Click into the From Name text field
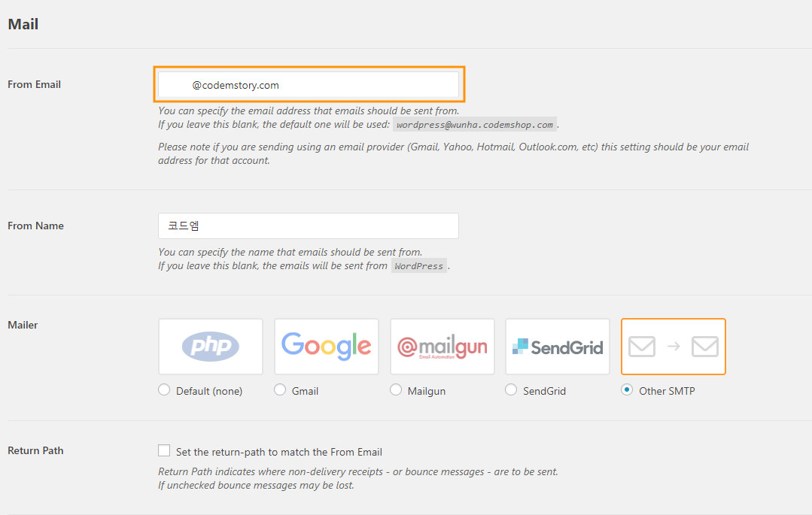Viewport: 812px width, 515px height. tap(309, 226)
